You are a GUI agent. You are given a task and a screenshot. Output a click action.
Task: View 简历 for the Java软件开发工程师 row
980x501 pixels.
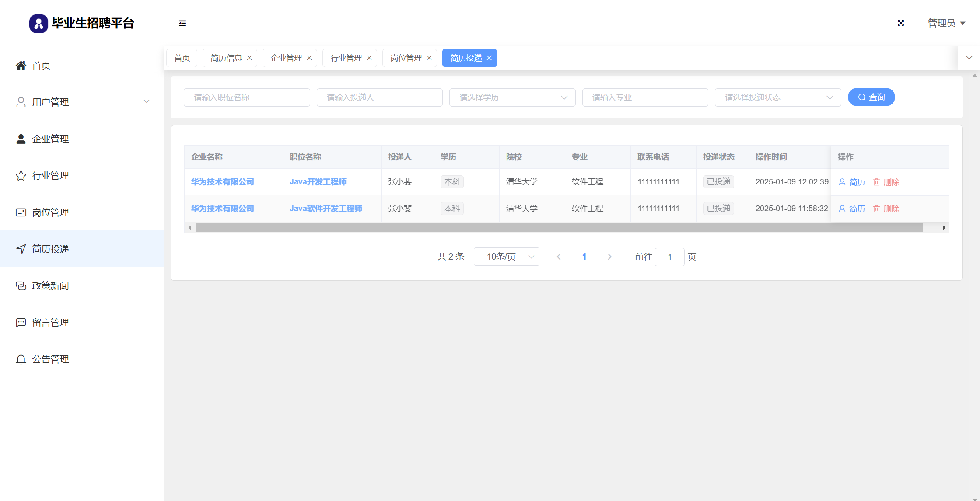852,209
